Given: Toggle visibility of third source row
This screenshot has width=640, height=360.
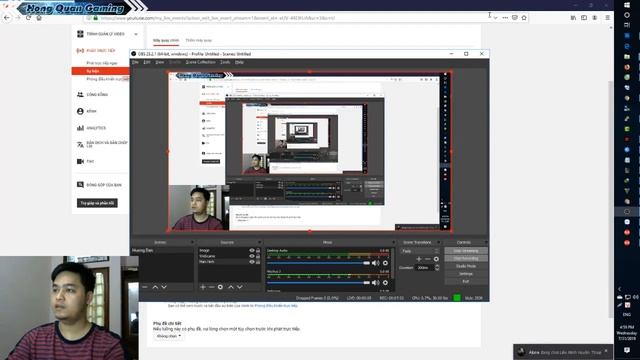Looking at the screenshot, I should (252, 262).
